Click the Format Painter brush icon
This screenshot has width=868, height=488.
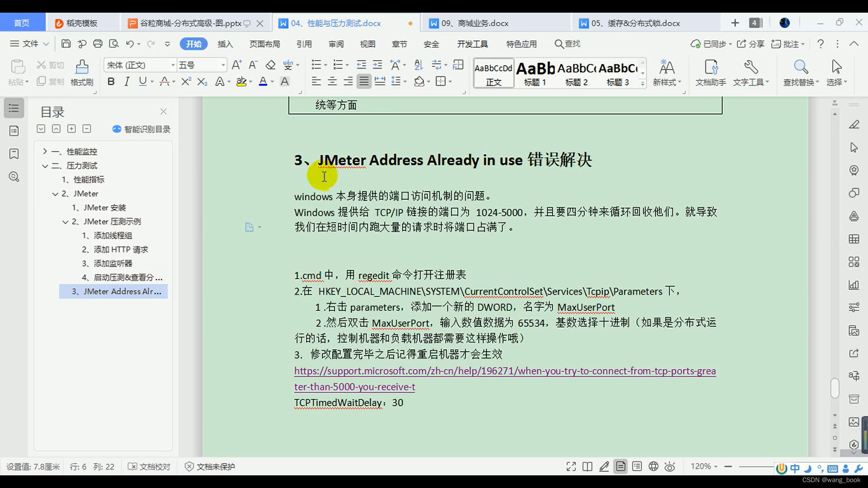click(x=82, y=66)
